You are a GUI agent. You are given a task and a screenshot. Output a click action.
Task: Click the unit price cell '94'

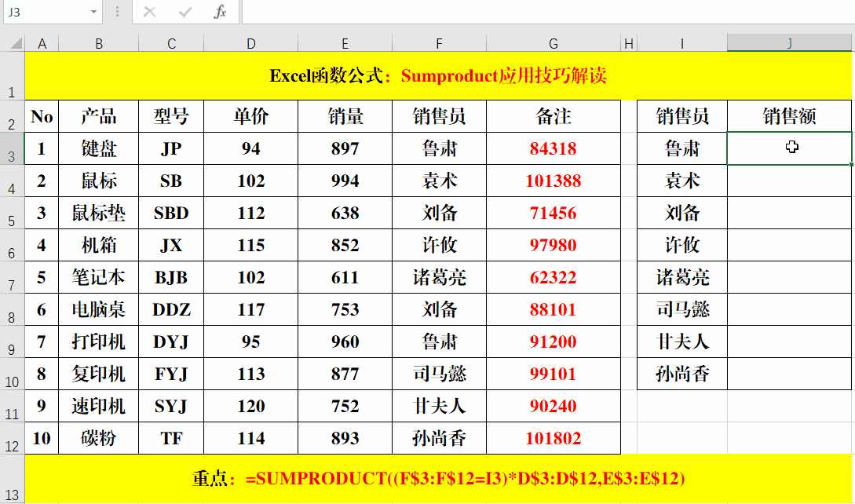point(250,148)
